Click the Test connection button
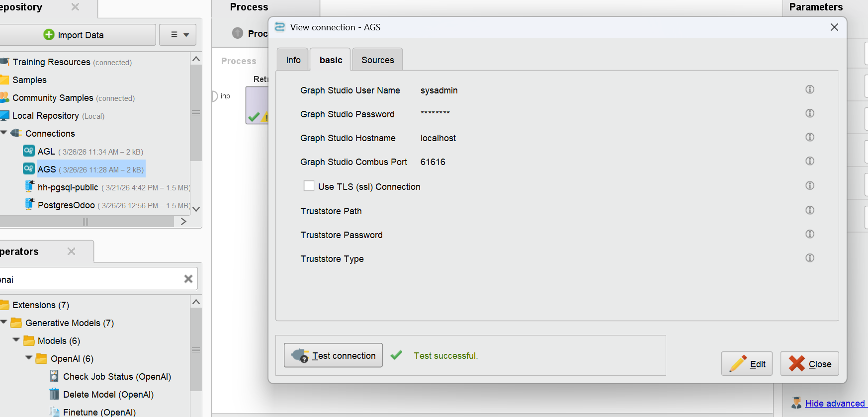 pos(333,355)
